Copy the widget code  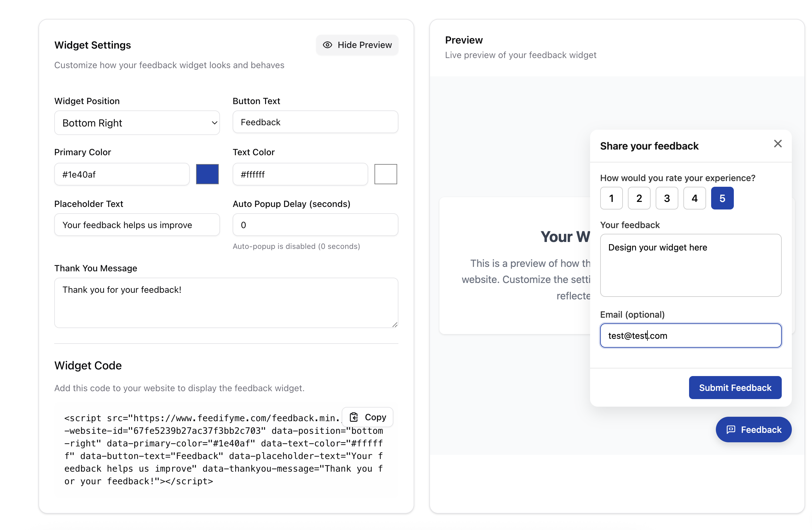point(368,417)
